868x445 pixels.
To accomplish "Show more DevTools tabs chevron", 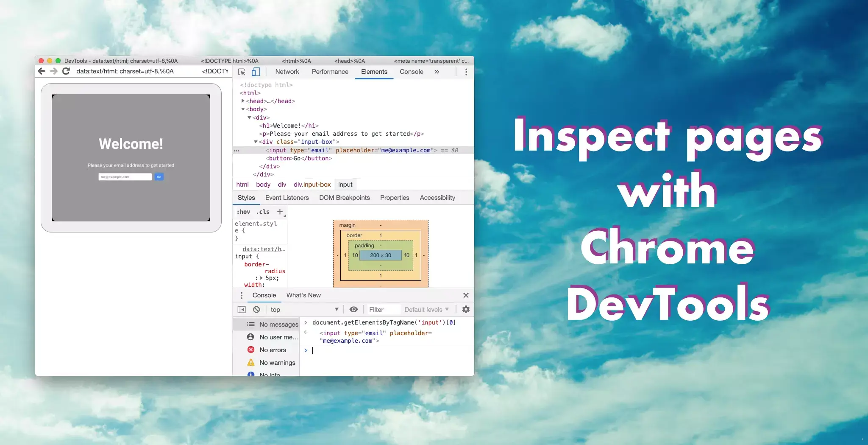I will click(x=437, y=72).
